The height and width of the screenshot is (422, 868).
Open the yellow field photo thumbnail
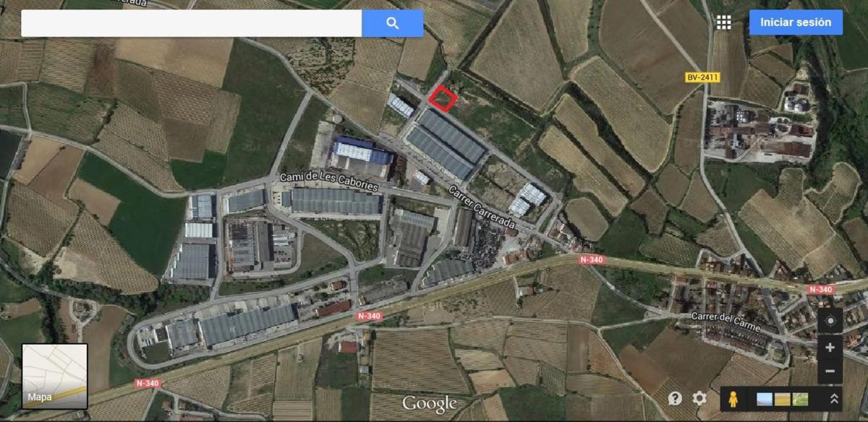coord(782,399)
